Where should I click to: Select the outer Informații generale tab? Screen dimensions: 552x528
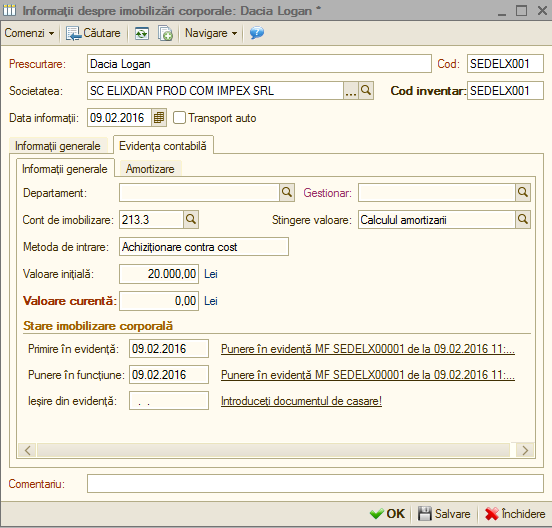(58, 146)
